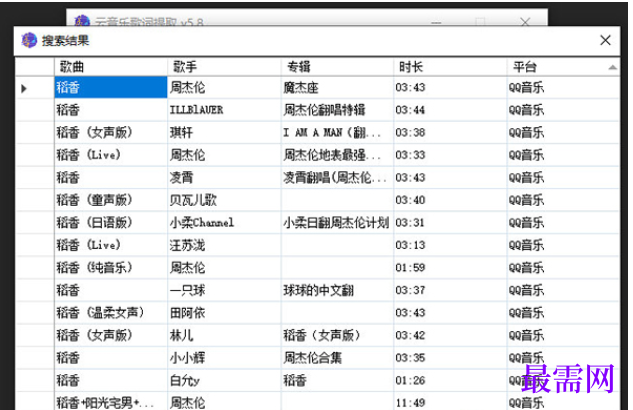Sort by 专辑 column header
This screenshot has height=410, width=633.
(337, 67)
